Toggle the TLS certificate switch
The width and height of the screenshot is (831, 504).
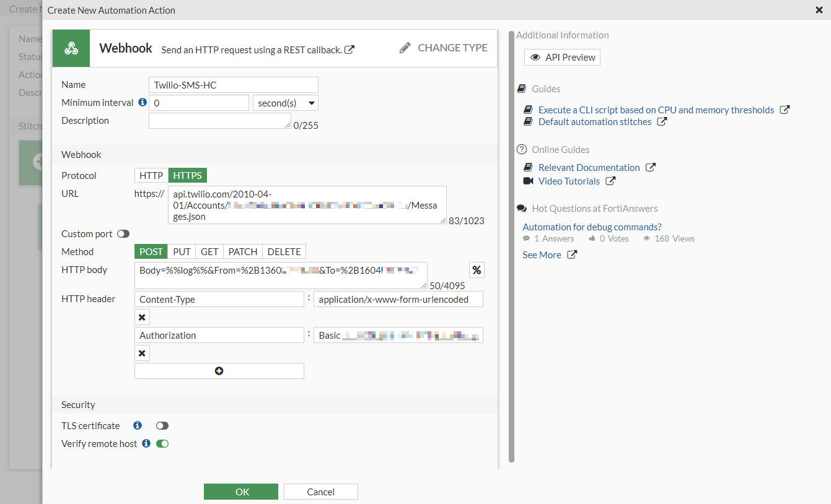click(x=162, y=426)
